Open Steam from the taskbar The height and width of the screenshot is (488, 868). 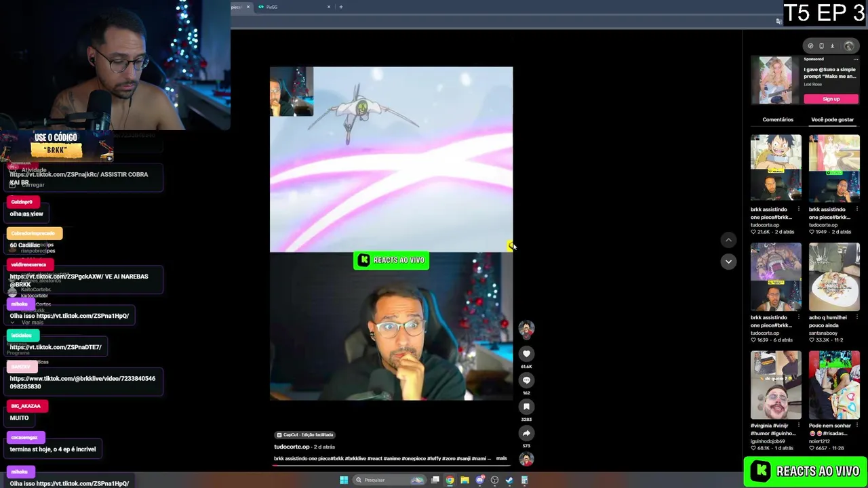pyautogui.click(x=509, y=480)
